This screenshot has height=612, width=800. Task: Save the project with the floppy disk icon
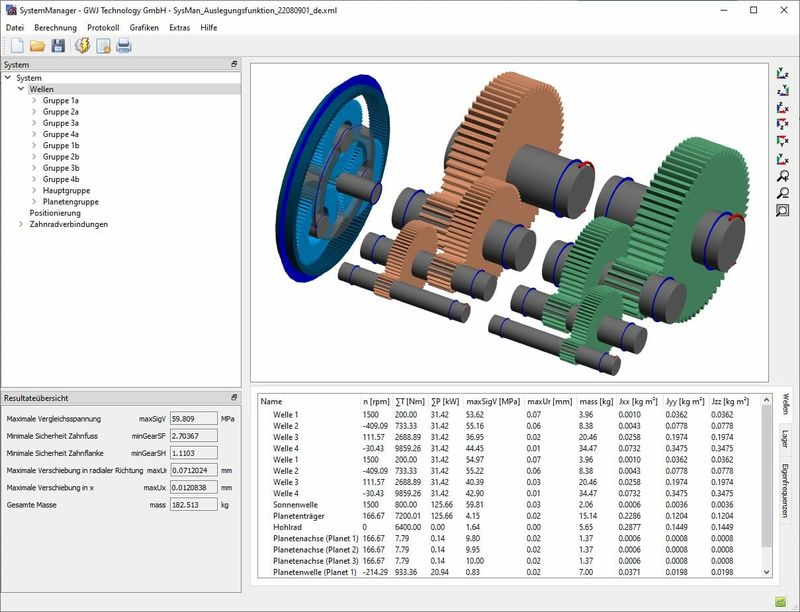coord(58,45)
